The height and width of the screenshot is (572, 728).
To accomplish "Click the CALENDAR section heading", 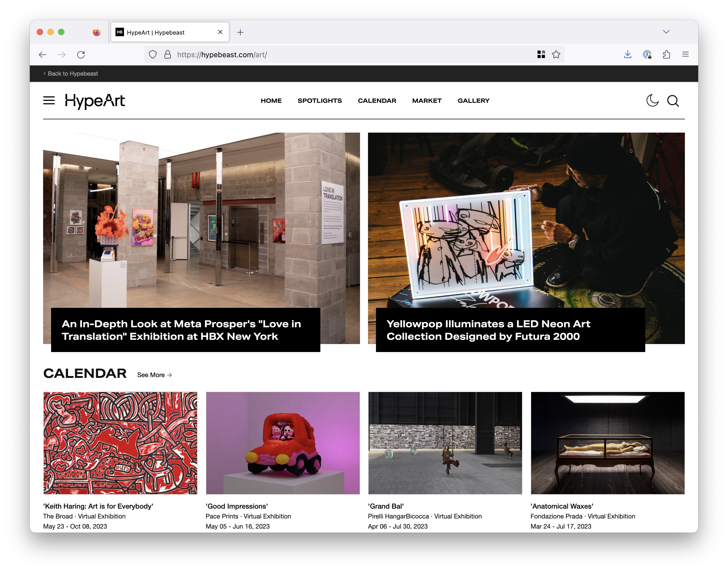I will pyautogui.click(x=85, y=373).
